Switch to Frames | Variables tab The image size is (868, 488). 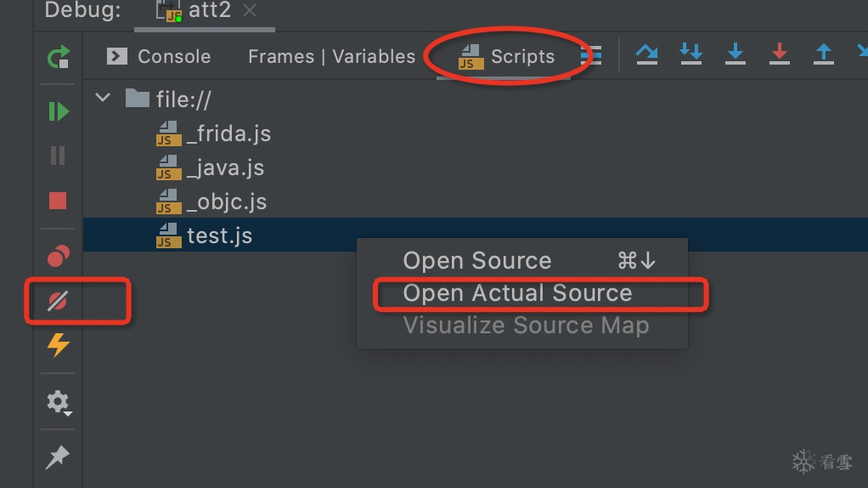(331, 57)
